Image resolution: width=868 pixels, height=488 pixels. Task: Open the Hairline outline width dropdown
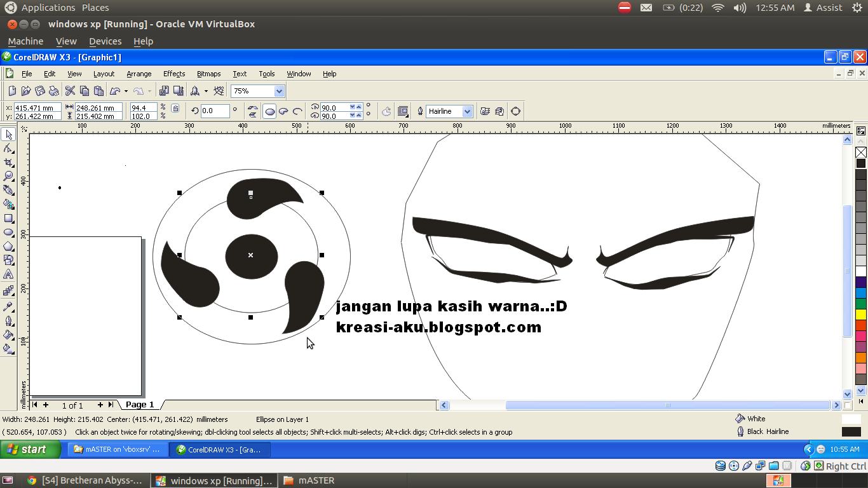pyautogui.click(x=468, y=111)
